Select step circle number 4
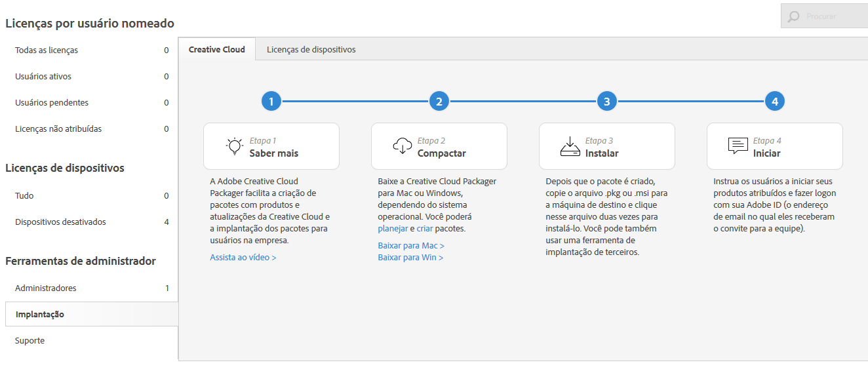The image size is (868, 373). coord(775,102)
